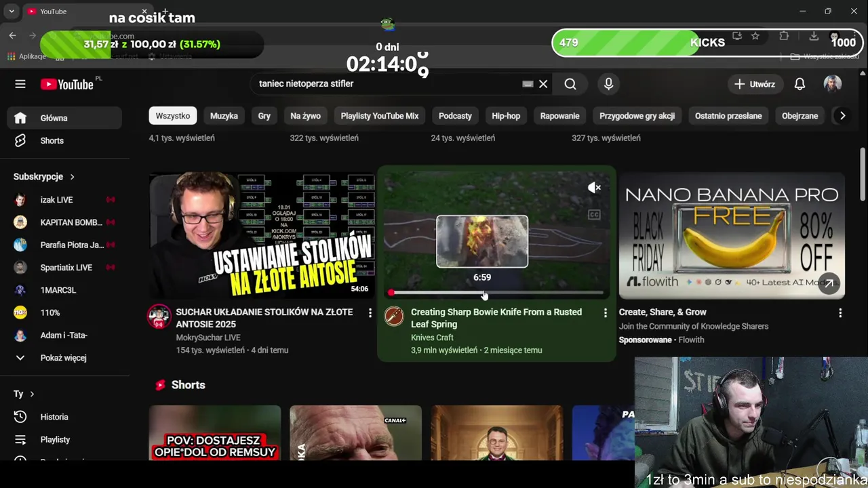868x488 pixels.
Task: Click the izak LIVE subscription avatar
Action: [20, 200]
